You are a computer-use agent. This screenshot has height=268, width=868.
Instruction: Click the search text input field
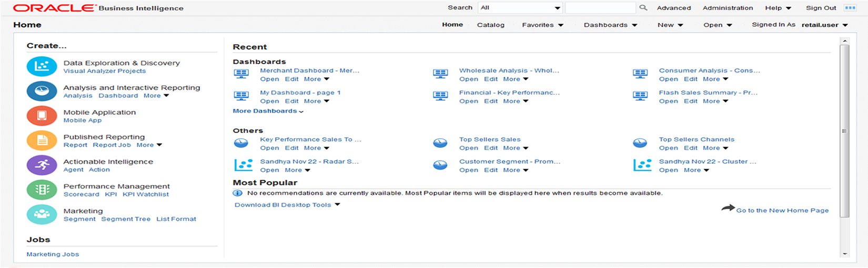click(x=600, y=8)
